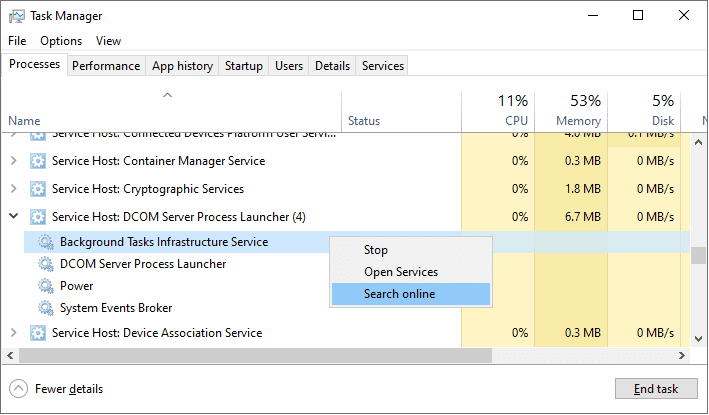The height and width of the screenshot is (415, 709).
Task: Open the Options menu
Action: [61, 41]
